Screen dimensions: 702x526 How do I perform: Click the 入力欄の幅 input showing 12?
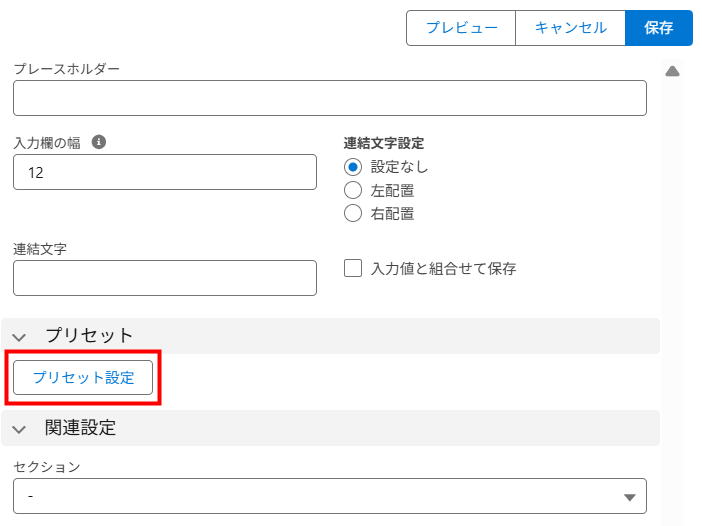tap(165, 172)
